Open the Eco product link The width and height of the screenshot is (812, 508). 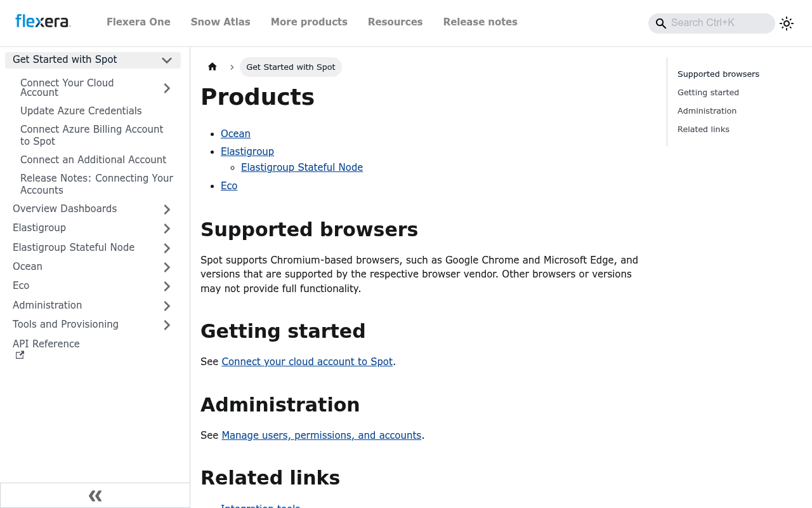coord(229,185)
